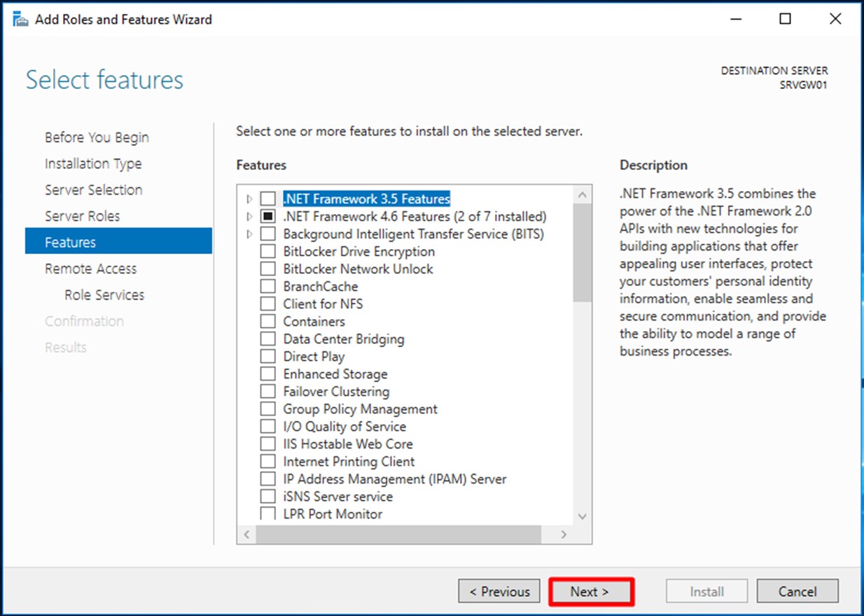Viewport: 864px width, 616px height.
Task: Go back with the Previous button
Action: pos(499,591)
